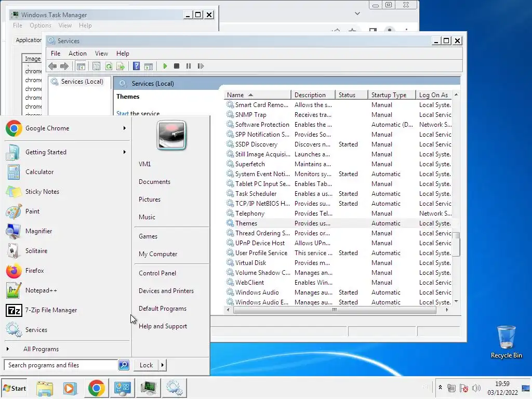Click the Export List toolbar icon

coord(121,66)
